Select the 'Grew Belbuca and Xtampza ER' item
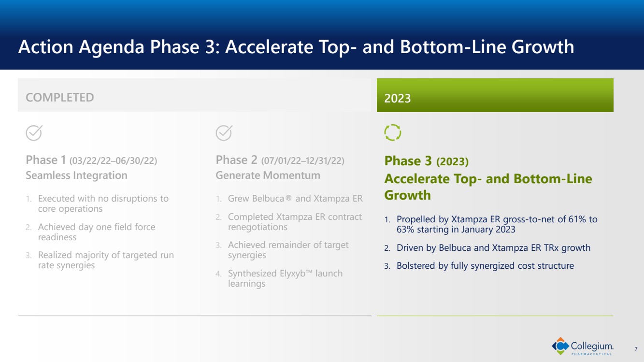Image resolution: width=644 pixels, height=362 pixels. coord(295,199)
